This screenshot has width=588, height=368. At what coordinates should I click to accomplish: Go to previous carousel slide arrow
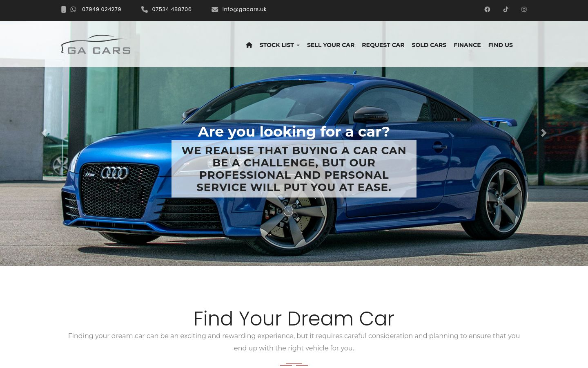pos(44,133)
